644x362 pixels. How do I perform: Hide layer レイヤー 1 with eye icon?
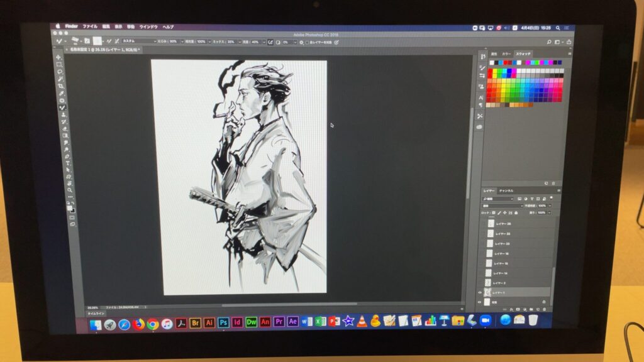[479, 293]
